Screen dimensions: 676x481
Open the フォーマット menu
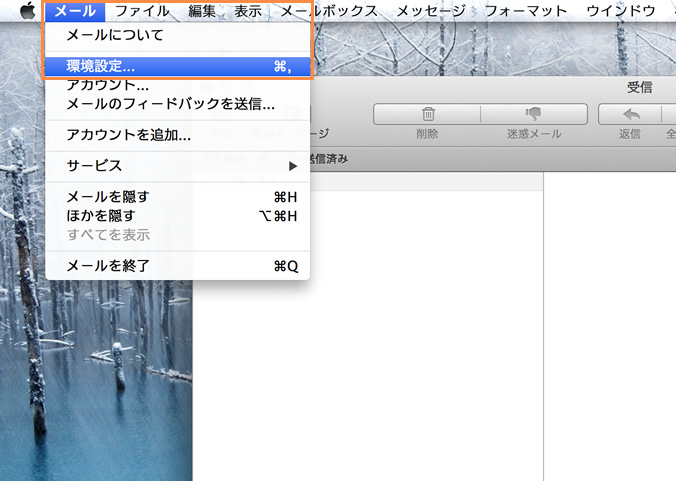(525, 11)
